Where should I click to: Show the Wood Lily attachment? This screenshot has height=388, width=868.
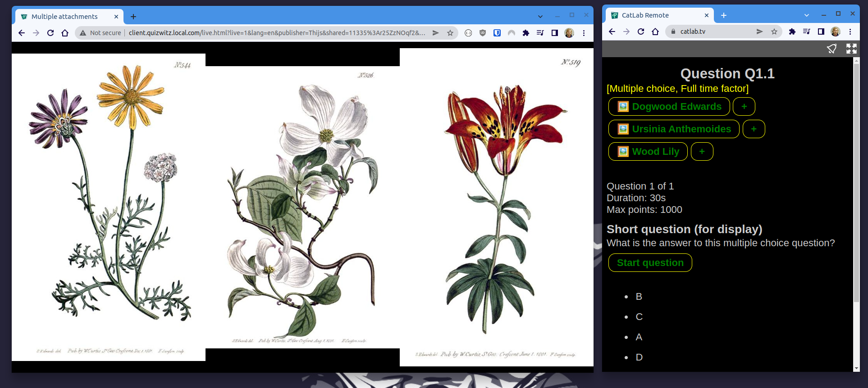click(648, 152)
